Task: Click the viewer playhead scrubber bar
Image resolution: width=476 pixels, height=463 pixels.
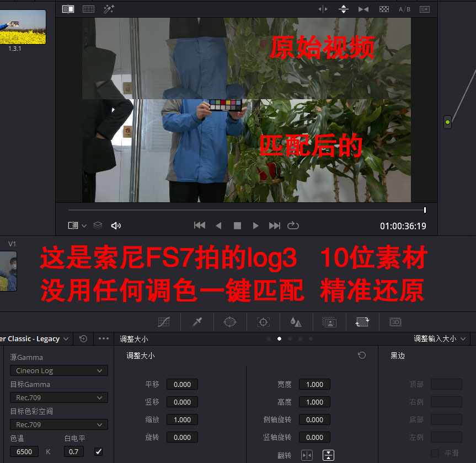Action: [x=246, y=210]
